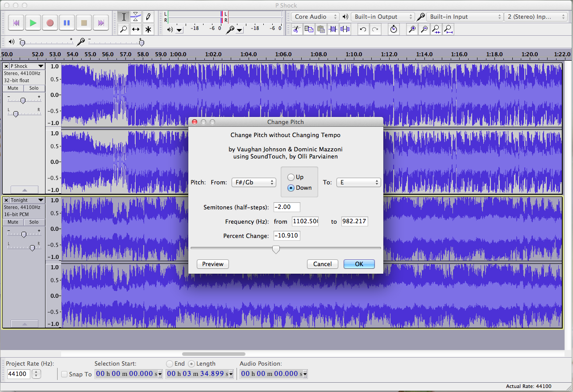The width and height of the screenshot is (573, 392).
Task: Open the Tonight track name menu
Action: click(x=27, y=200)
